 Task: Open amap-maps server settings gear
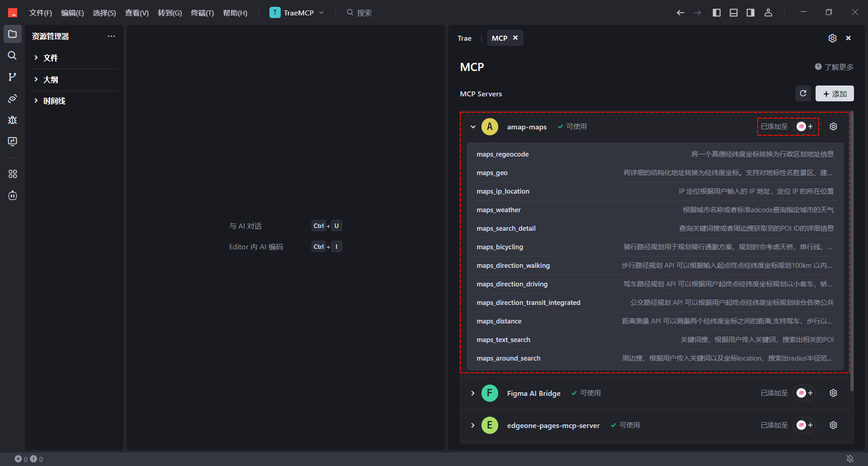[x=833, y=127]
